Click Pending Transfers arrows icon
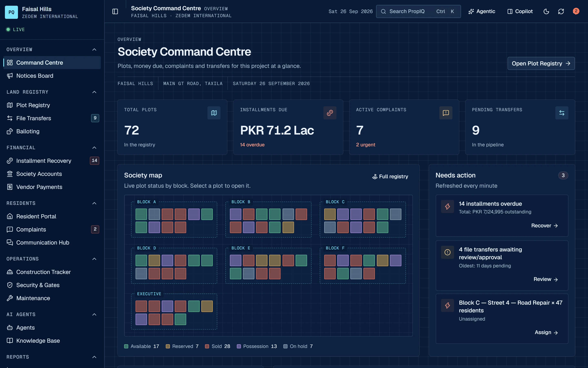 pos(562,113)
